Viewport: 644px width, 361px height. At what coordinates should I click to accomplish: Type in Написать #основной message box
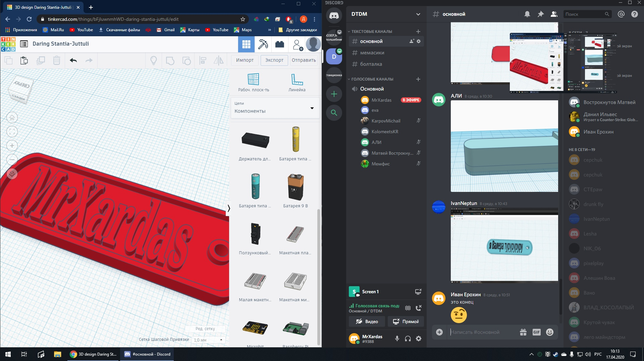(x=482, y=332)
